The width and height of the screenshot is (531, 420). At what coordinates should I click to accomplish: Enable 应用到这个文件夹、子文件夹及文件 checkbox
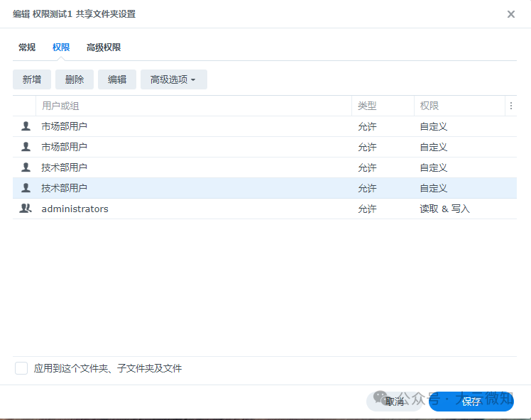click(x=21, y=368)
